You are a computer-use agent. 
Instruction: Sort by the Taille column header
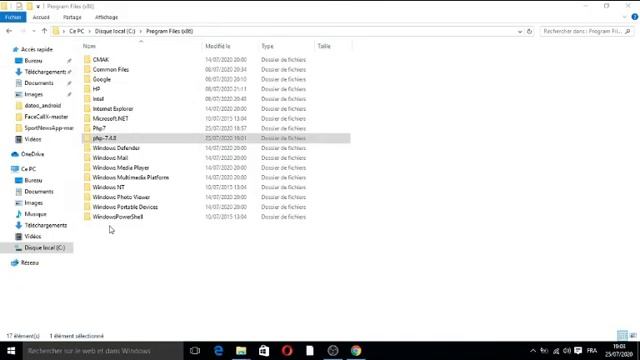click(324, 46)
